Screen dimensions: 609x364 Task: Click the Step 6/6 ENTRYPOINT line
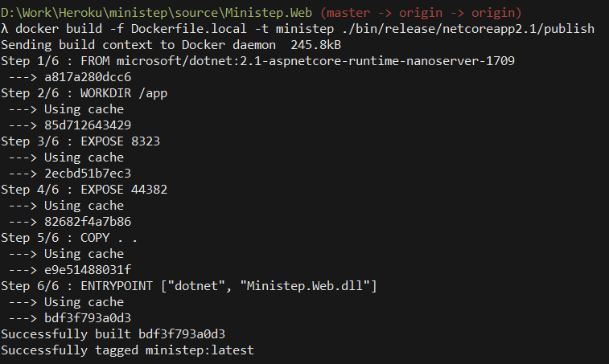click(x=189, y=286)
